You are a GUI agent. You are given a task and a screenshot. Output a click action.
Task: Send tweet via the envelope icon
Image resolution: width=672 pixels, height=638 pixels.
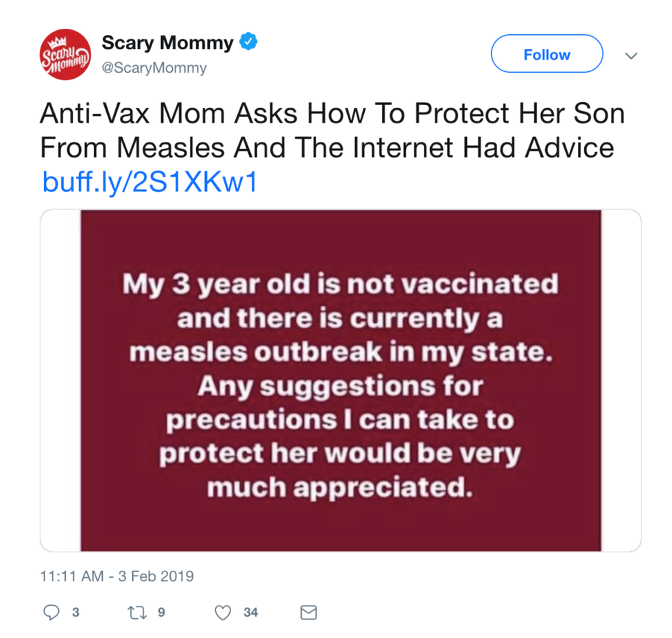[309, 613]
